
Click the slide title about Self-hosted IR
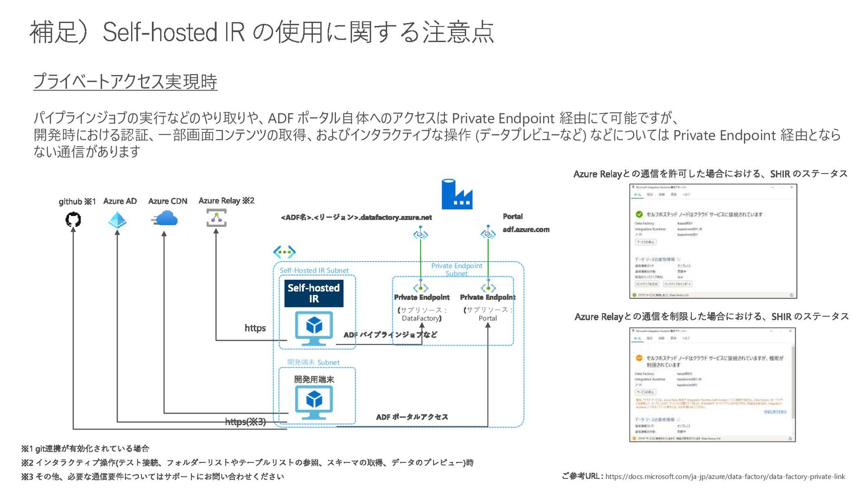coord(261,32)
